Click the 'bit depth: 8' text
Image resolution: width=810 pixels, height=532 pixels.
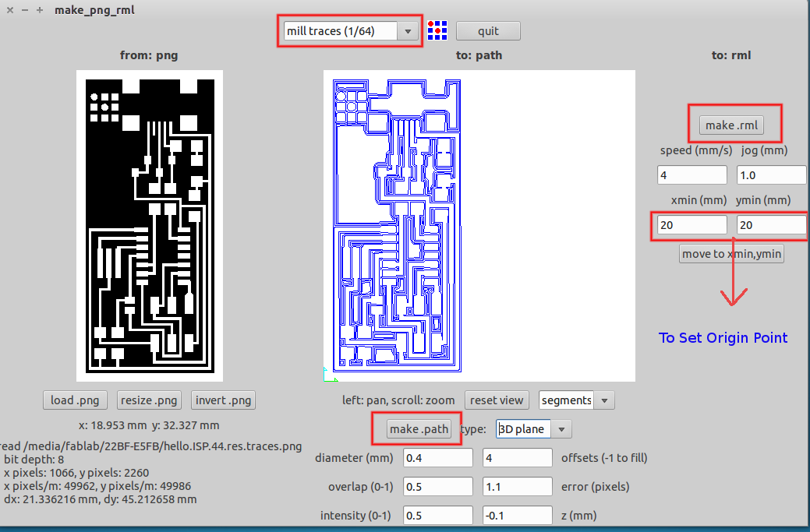click(x=34, y=460)
